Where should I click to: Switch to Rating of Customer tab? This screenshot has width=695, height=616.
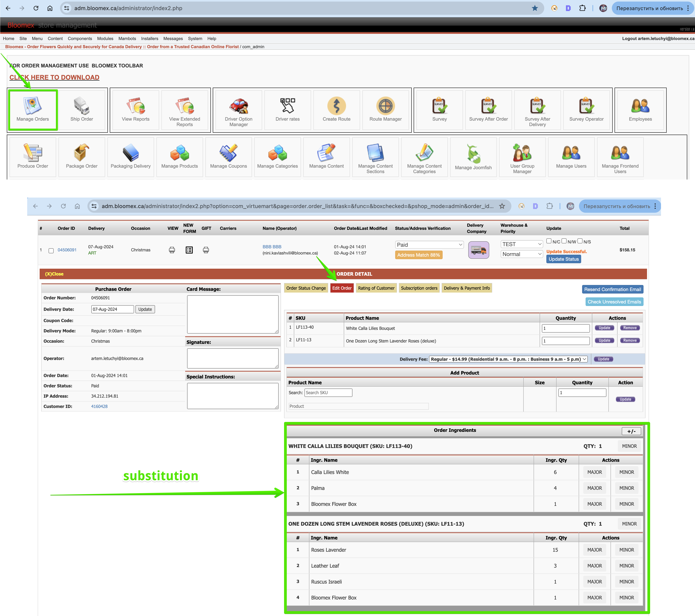[376, 288]
